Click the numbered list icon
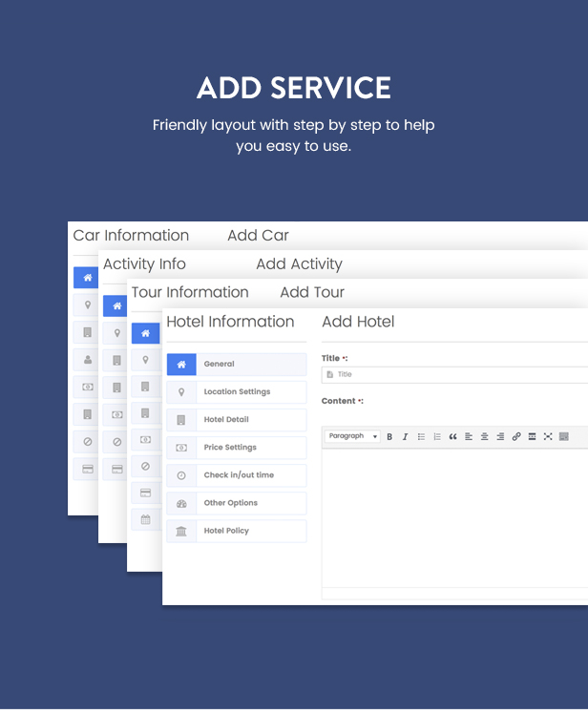Screen dimensions: 588x714 pyautogui.click(x=437, y=437)
